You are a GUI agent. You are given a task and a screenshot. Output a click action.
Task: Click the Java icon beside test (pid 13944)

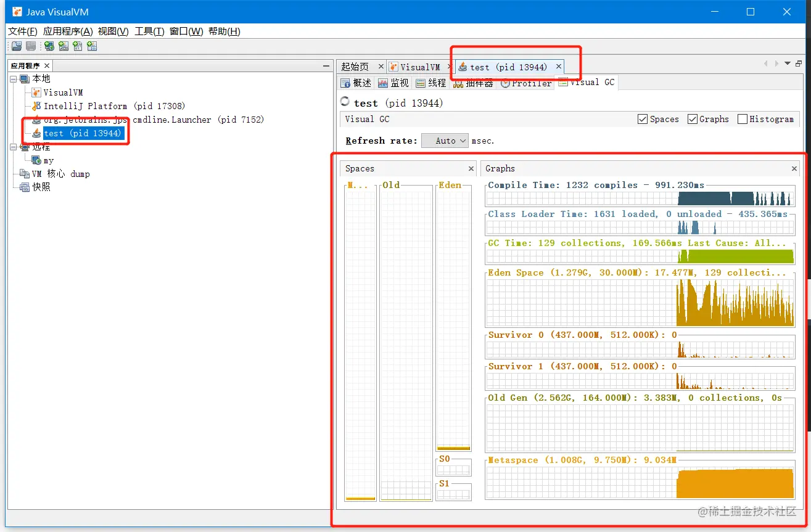[x=36, y=133]
